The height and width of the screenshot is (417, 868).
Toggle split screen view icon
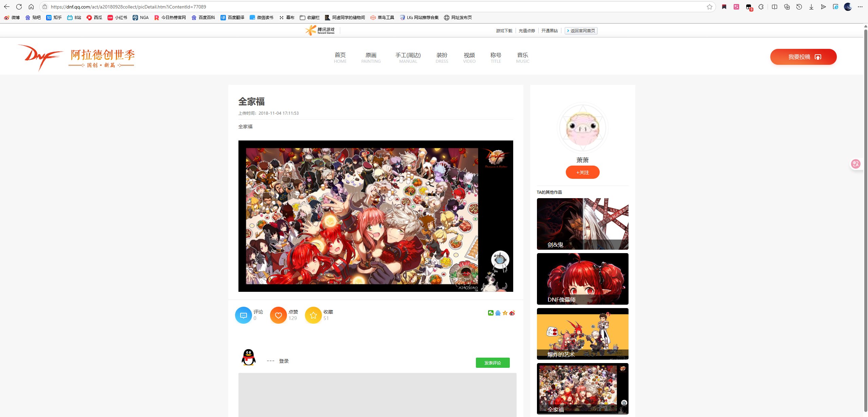(x=774, y=7)
